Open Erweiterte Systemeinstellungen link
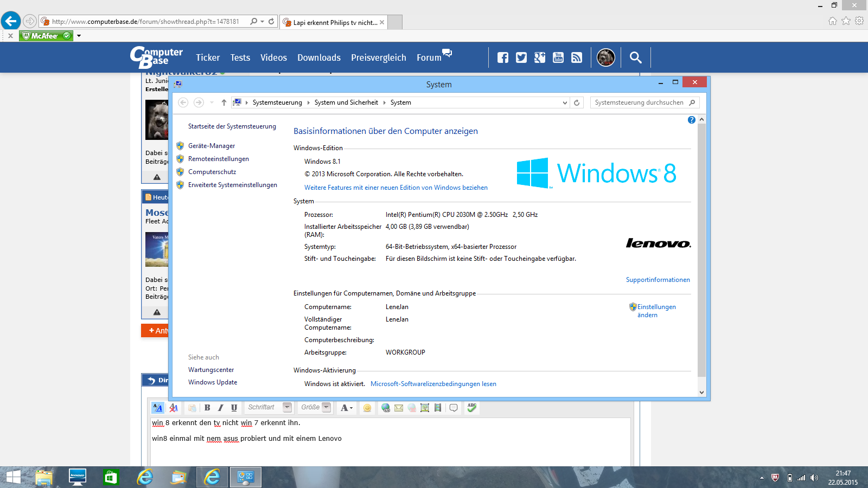The width and height of the screenshot is (868, 488). click(x=233, y=185)
